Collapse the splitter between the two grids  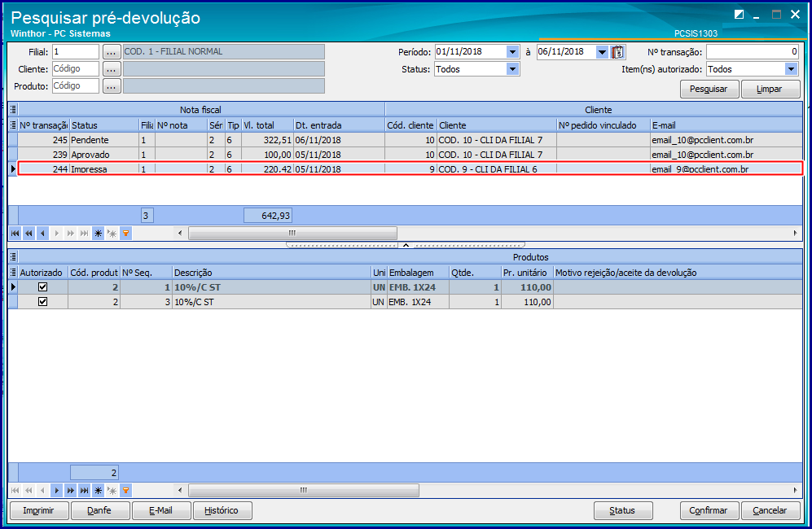point(406,245)
